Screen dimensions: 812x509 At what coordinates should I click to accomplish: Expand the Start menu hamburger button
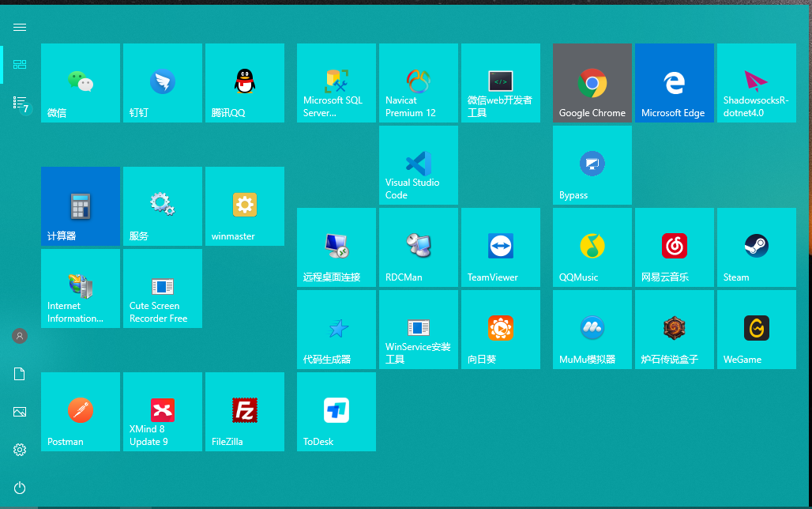(x=20, y=27)
